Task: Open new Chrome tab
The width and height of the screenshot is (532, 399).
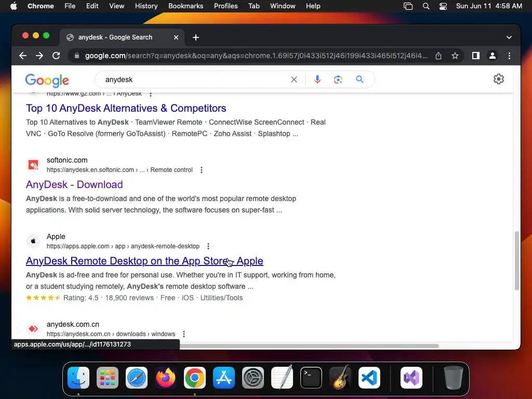Action: click(196, 37)
